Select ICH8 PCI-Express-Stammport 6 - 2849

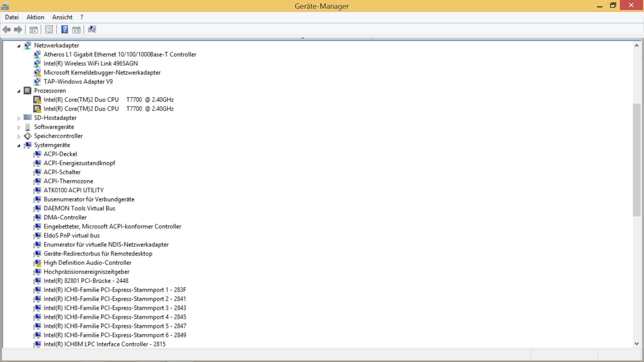coord(115,335)
